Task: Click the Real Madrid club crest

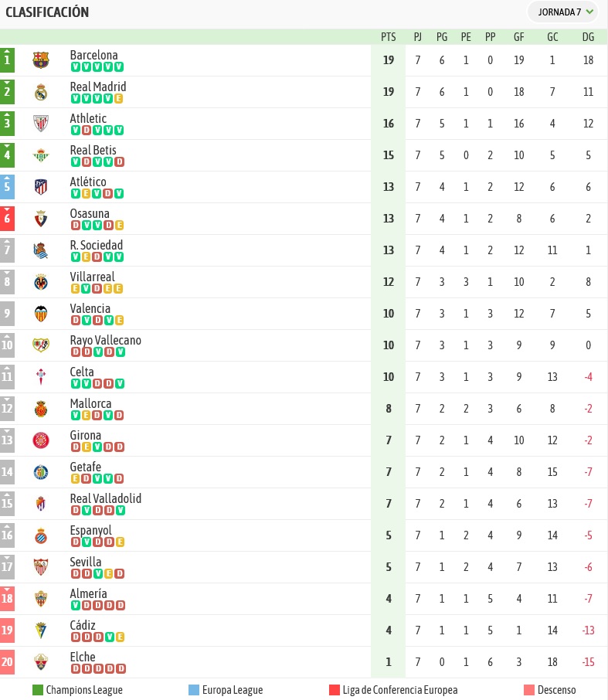Action: point(41,92)
